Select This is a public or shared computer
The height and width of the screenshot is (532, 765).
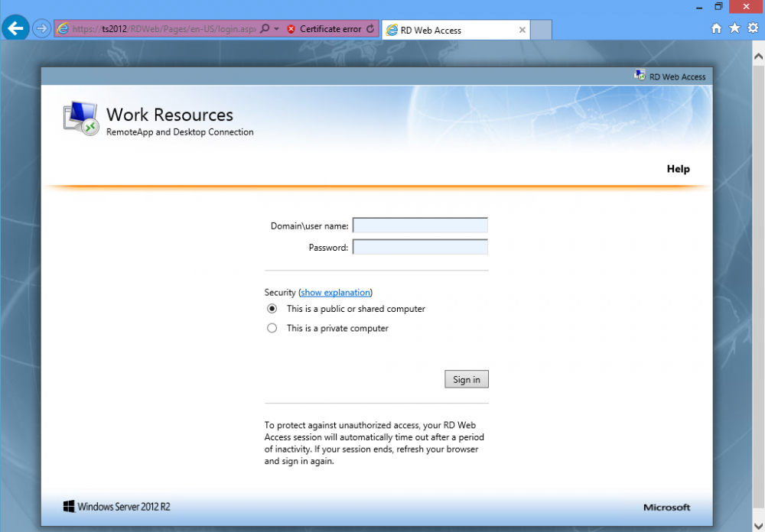tap(272, 309)
